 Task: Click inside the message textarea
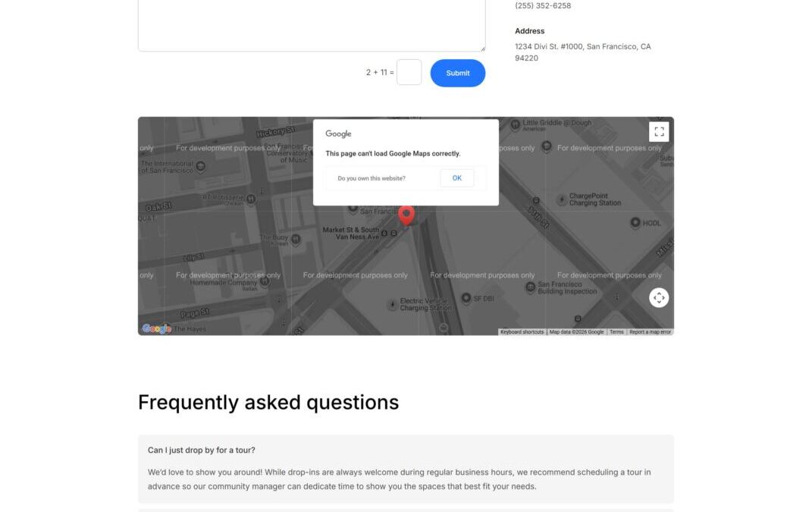(x=312, y=25)
